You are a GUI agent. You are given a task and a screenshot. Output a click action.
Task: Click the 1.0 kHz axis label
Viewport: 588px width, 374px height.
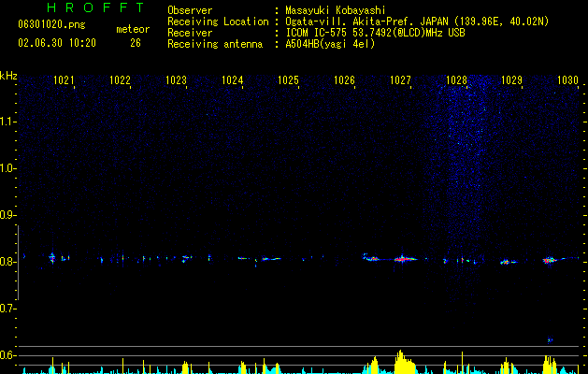tap(7, 168)
